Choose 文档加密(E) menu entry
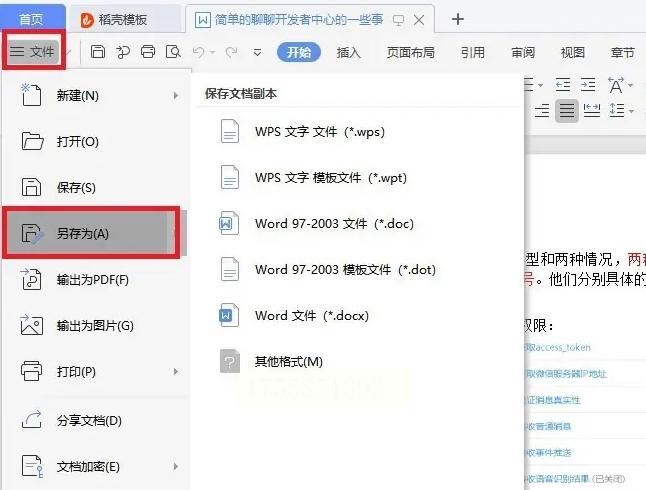The width and height of the screenshot is (646, 490). (x=95, y=467)
